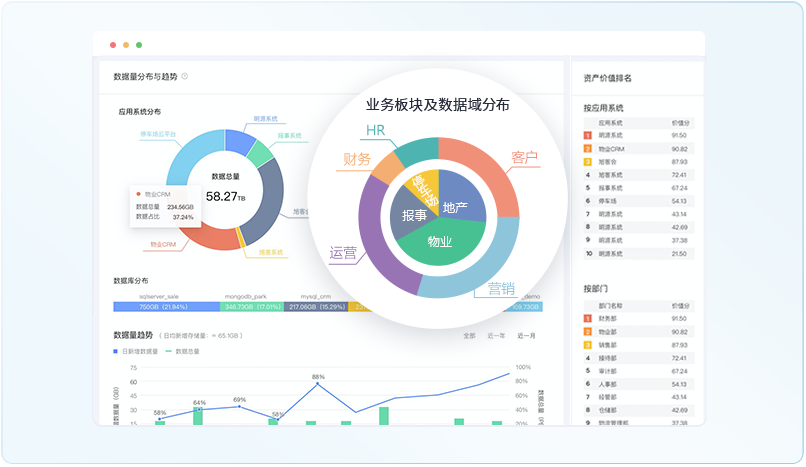Click the orange rank 2 badge beside 物业CRM row
Screen dimensions: 806x467
(x=588, y=149)
